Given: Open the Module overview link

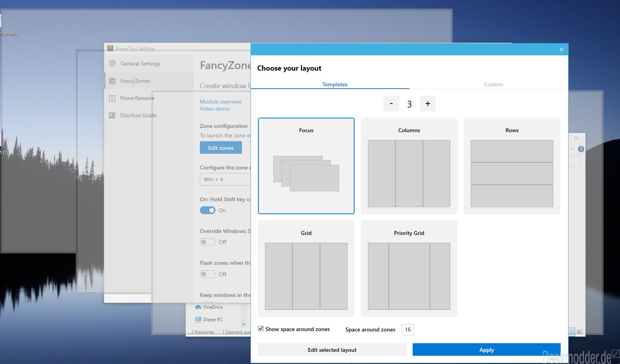Looking at the screenshot, I should 221,102.
